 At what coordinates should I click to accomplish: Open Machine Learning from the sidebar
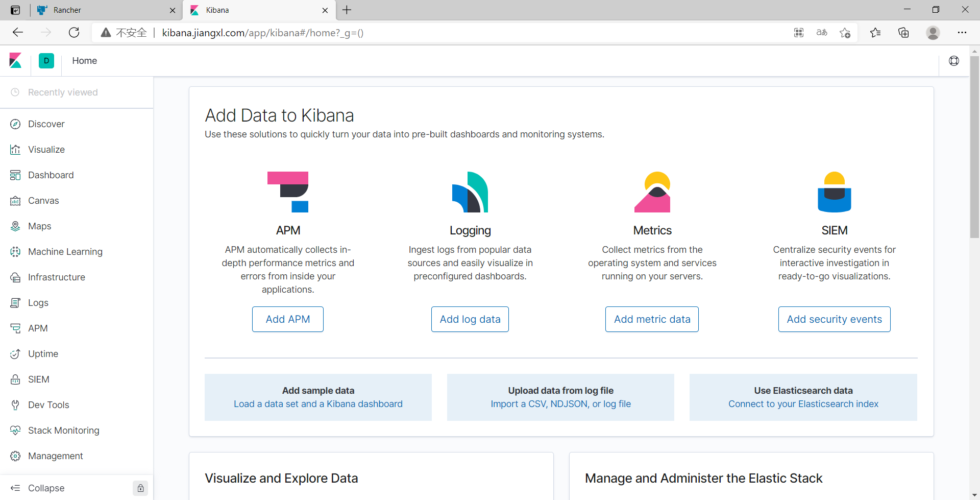(x=65, y=252)
